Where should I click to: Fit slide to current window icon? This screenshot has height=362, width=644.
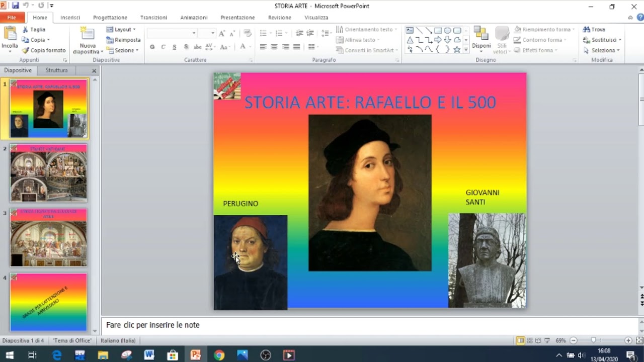point(639,340)
